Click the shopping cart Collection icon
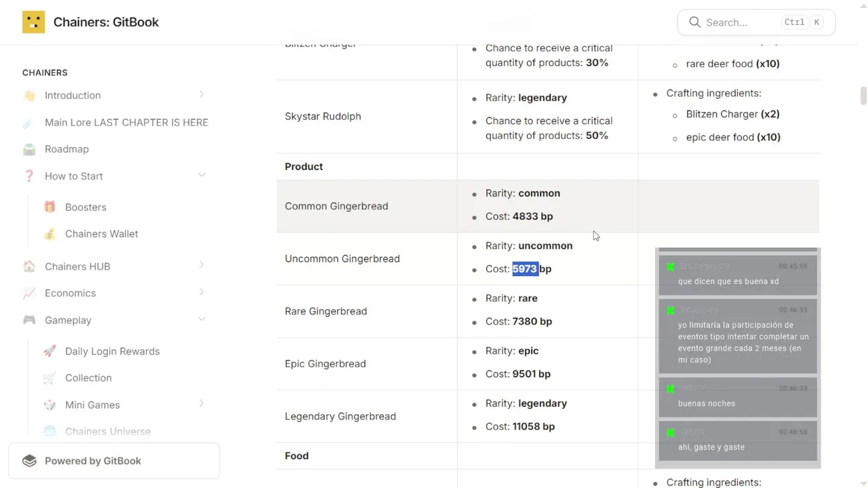 50,378
